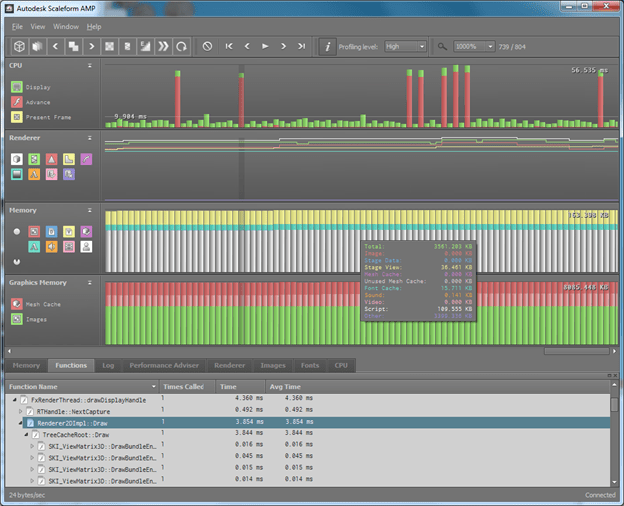Switch to the Fonts tab
Image resolution: width=624 pixels, height=506 pixels.
click(310, 365)
